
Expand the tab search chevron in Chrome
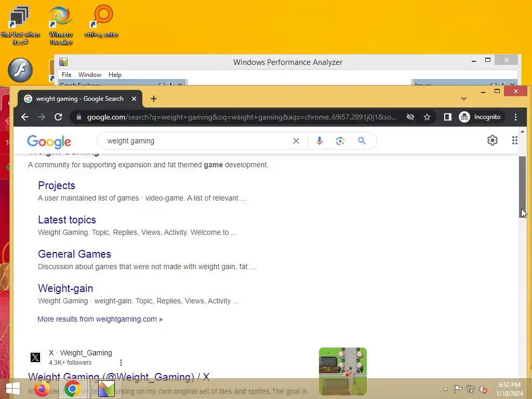(x=464, y=99)
